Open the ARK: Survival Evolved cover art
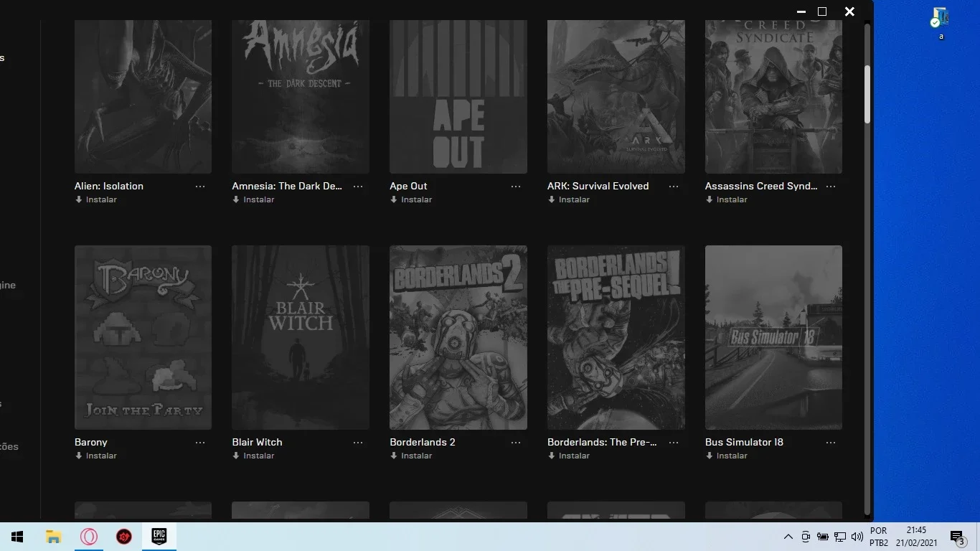 pyautogui.click(x=616, y=97)
